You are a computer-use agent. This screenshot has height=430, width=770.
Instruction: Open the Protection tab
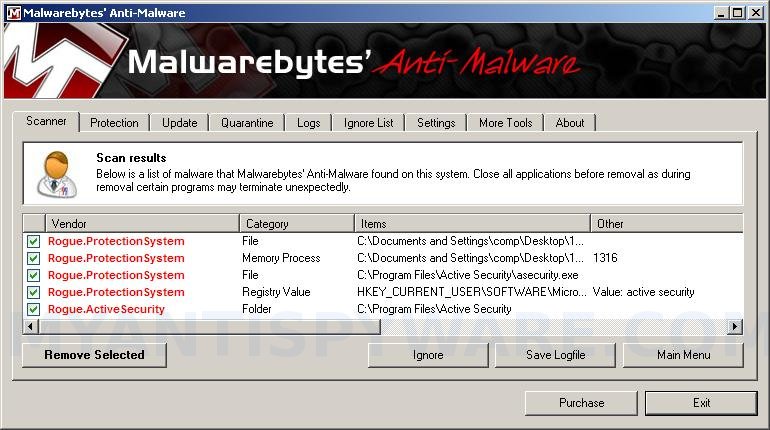point(114,123)
